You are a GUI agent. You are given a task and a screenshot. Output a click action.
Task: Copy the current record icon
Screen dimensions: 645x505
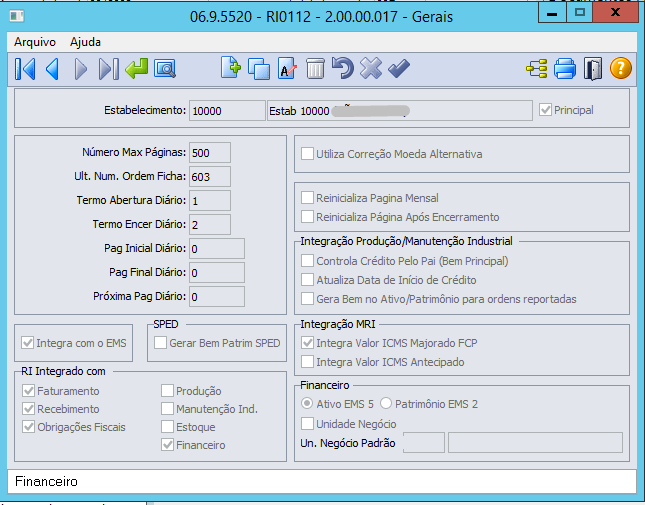(259, 69)
